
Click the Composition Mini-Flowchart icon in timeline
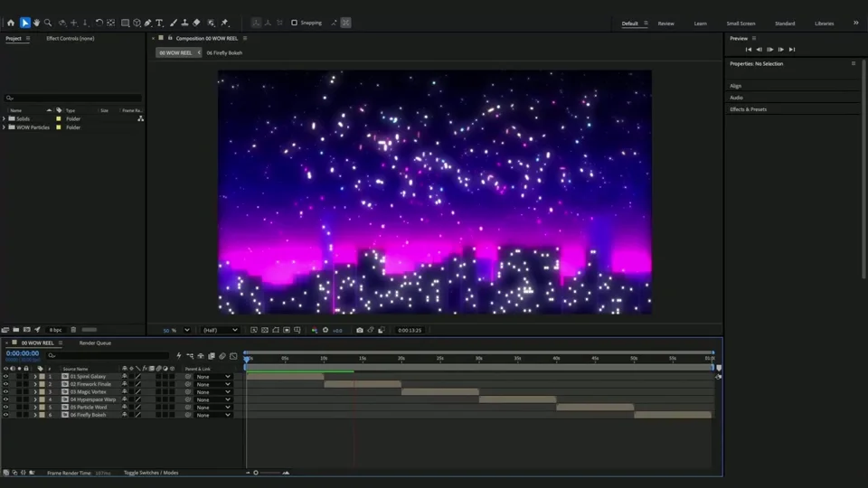click(190, 356)
